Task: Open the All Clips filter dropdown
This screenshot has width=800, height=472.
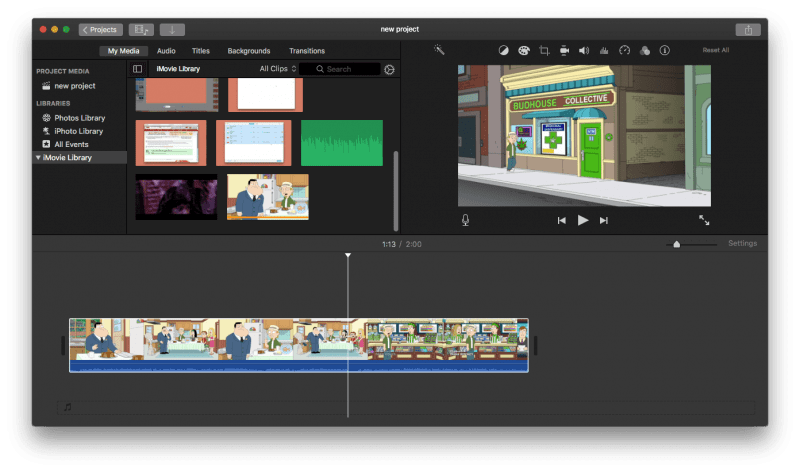Action: point(278,69)
